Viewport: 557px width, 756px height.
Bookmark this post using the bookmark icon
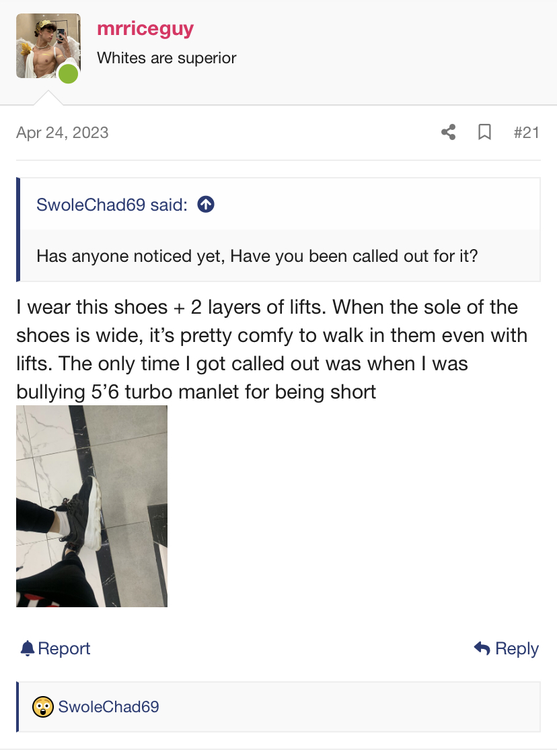484,132
